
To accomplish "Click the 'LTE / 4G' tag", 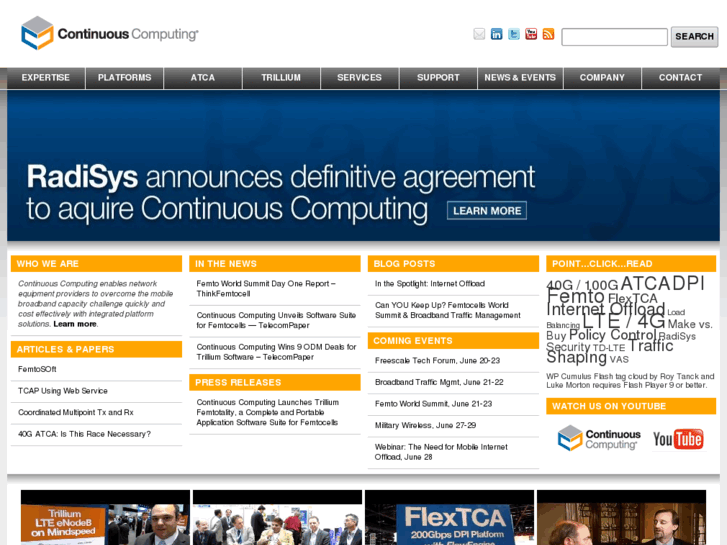I will pyautogui.click(x=624, y=321).
